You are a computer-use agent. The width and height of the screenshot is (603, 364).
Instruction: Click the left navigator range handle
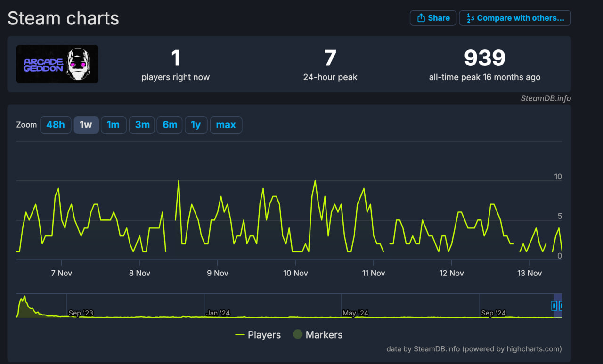point(554,306)
